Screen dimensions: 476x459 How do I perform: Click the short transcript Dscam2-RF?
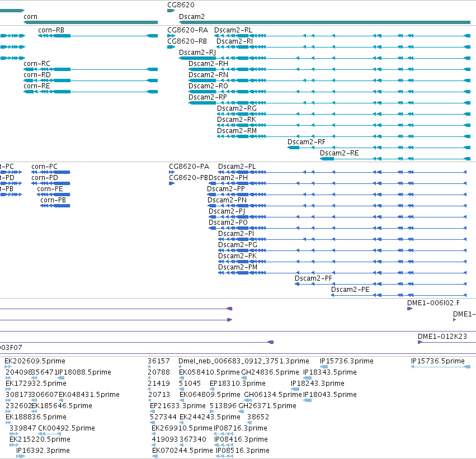[307, 142]
